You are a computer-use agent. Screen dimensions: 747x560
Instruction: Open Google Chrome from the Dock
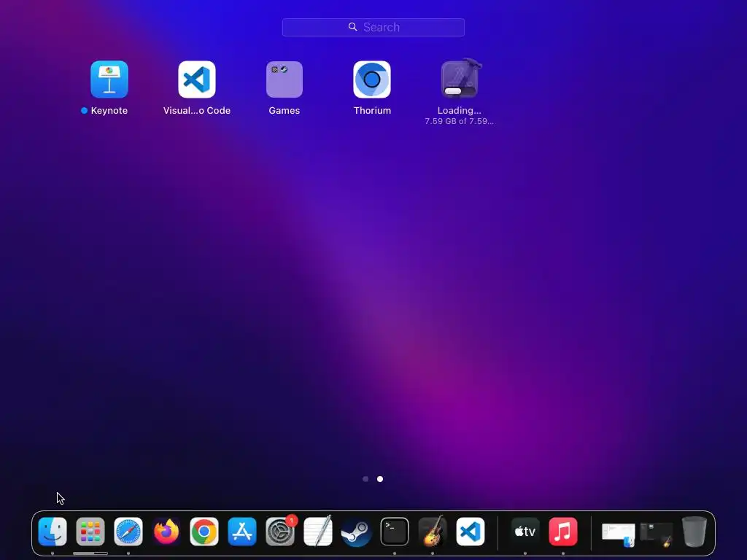coord(204,532)
